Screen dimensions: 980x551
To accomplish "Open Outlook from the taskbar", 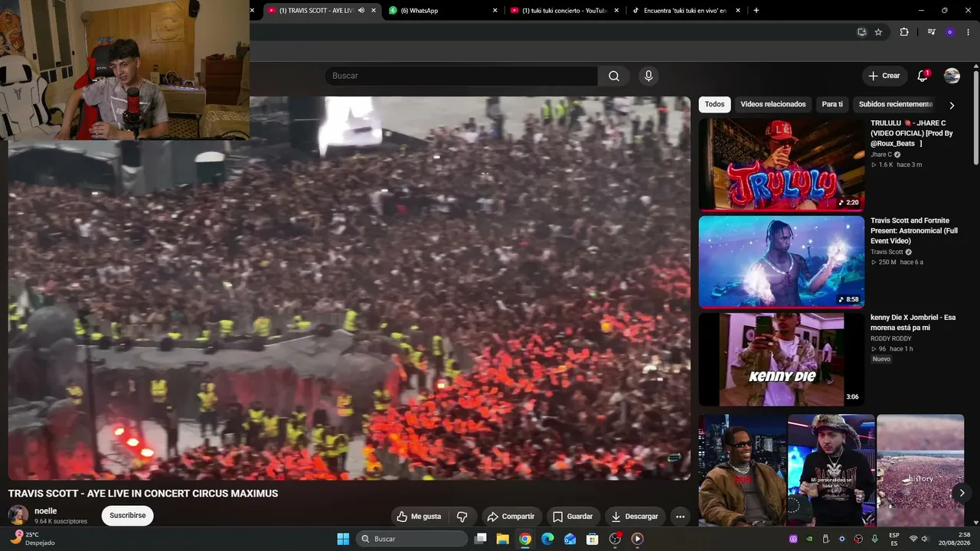I will coord(570,539).
